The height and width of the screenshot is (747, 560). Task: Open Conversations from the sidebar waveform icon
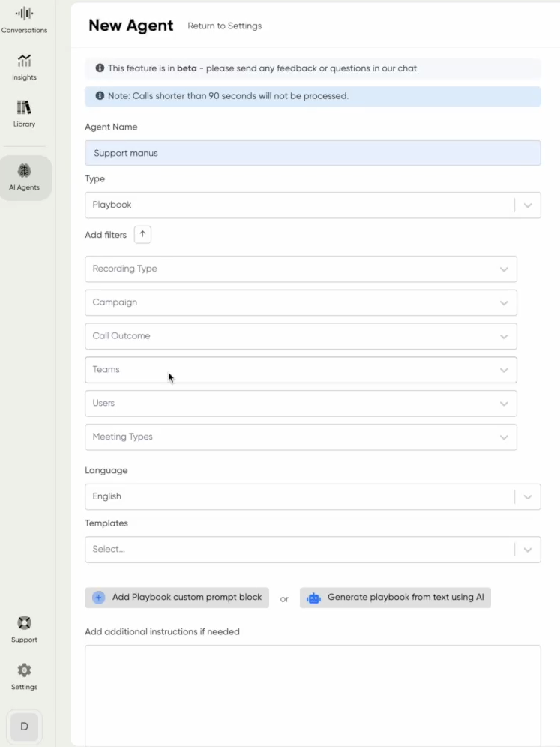point(24,13)
